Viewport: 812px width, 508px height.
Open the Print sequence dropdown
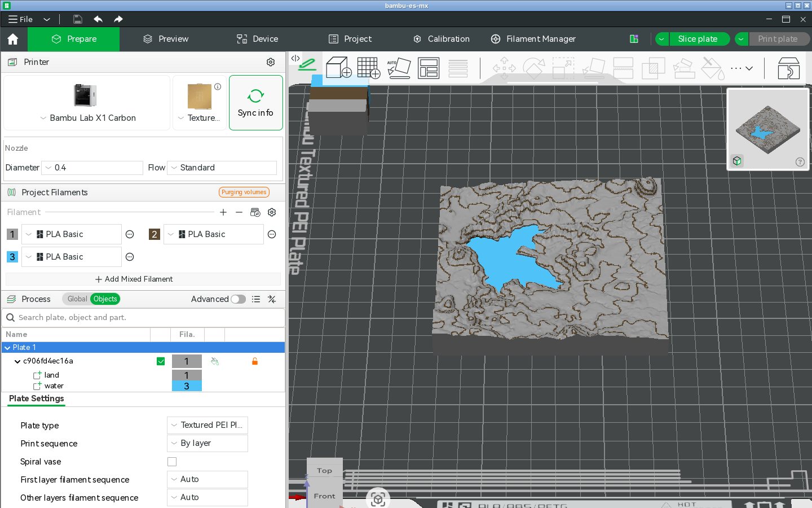pyautogui.click(x=208, y=443)
